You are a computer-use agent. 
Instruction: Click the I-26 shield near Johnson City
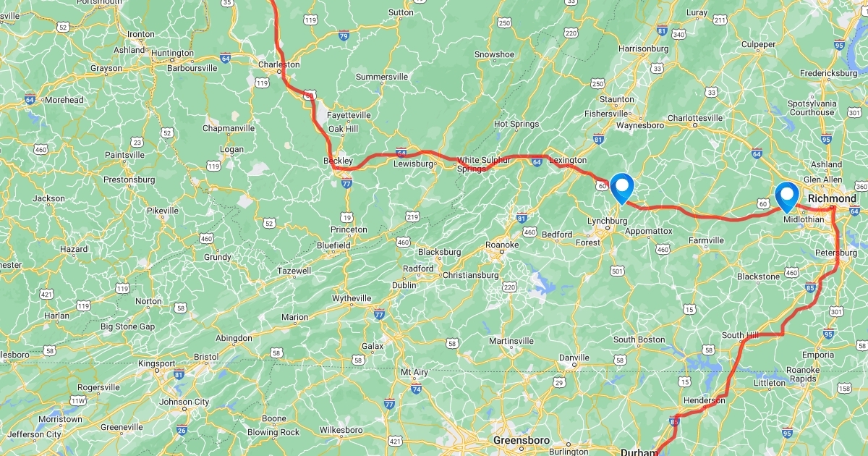point(181,430)
